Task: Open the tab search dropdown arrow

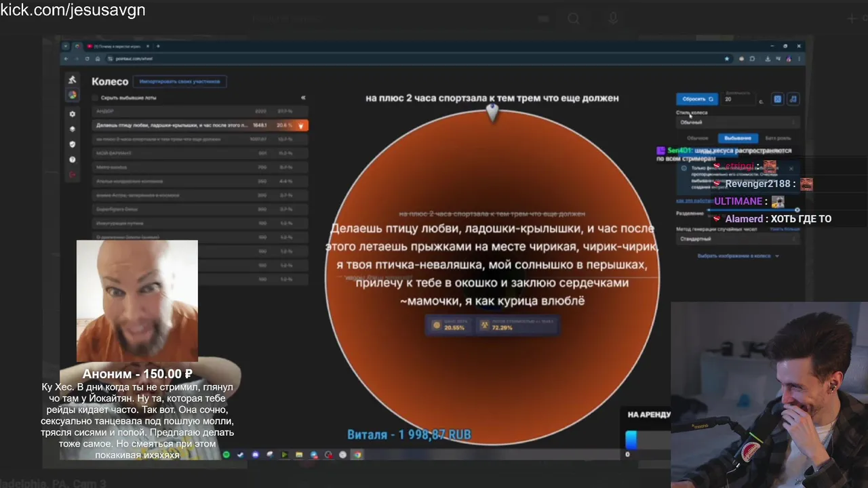Action: (66, 46)
